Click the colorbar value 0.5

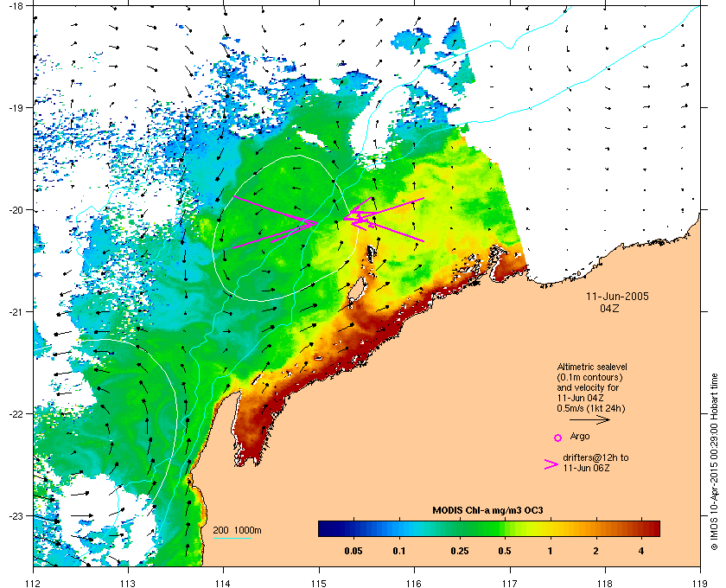pyautogui.click(x=505, y=552)
